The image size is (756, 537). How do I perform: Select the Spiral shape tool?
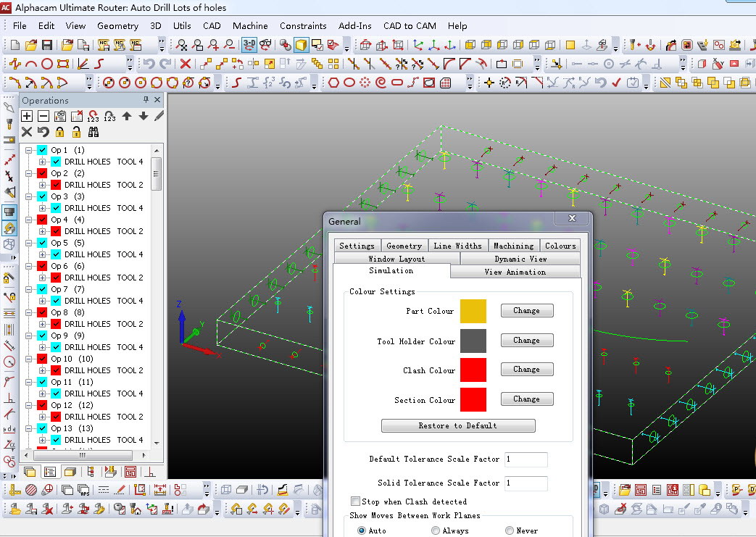tap(381, 83)
